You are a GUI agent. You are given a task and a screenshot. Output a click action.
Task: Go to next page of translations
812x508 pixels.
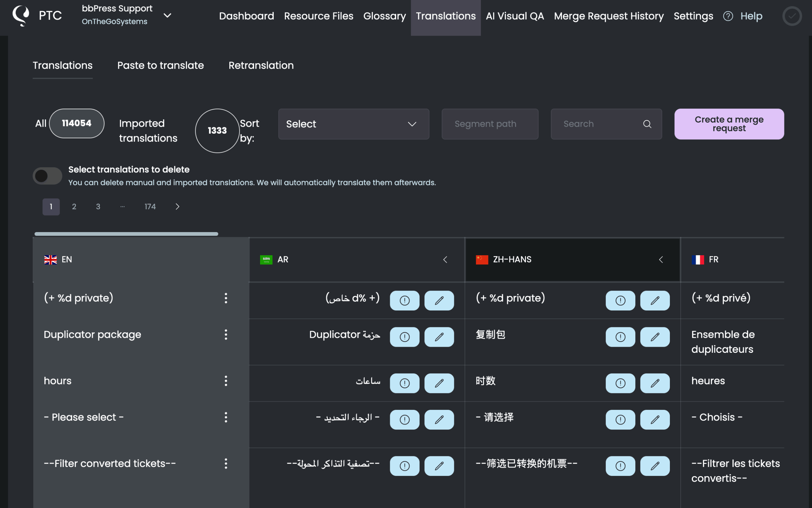click(177, 207)
